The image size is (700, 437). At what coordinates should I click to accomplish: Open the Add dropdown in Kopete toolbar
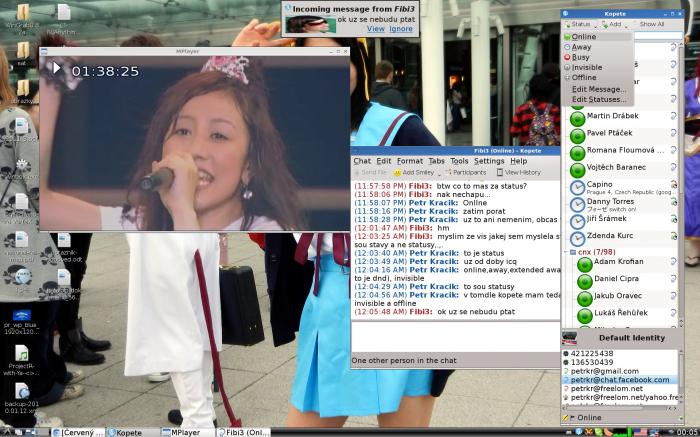pos(613,24)
